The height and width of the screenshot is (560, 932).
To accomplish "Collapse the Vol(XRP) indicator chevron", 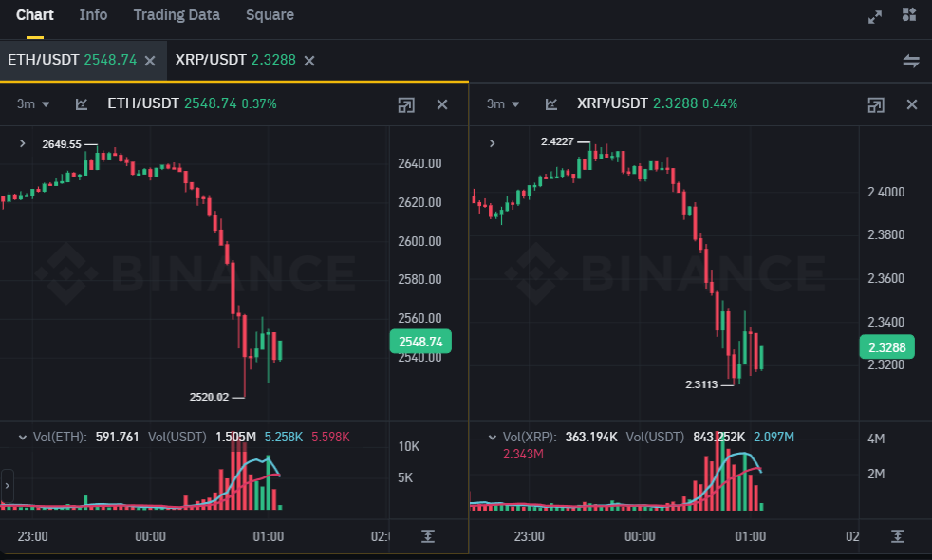I will (492, 437).
